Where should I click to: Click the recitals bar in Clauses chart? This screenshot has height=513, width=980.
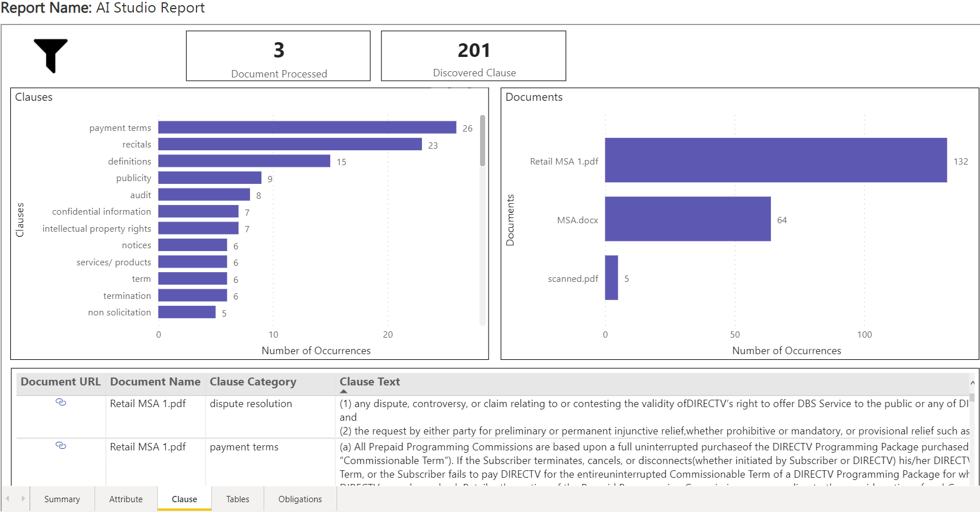(290, 145)
